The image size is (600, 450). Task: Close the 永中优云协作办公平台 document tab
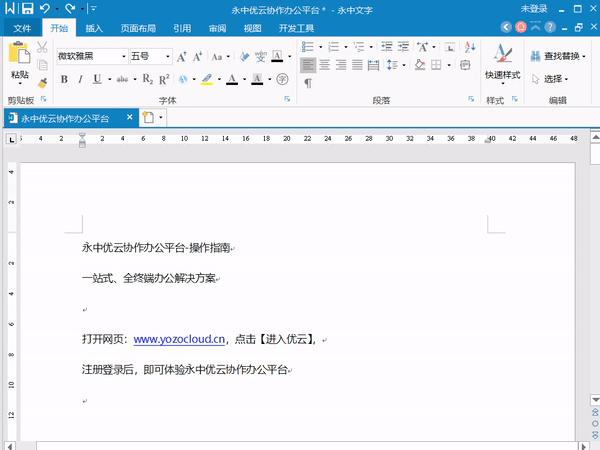[130, 117]
